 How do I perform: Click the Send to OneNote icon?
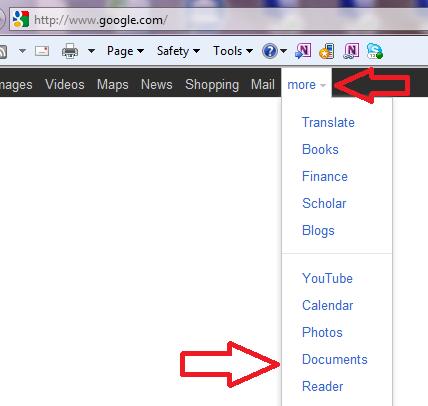pyautogui.click(x=303, y=51)
